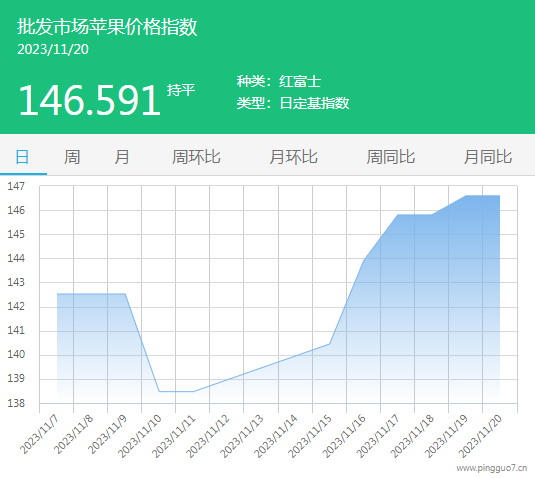This screenshot has height=478, width=535.
Task: Open the 月同比 tab
Action: tap(488, 157)
